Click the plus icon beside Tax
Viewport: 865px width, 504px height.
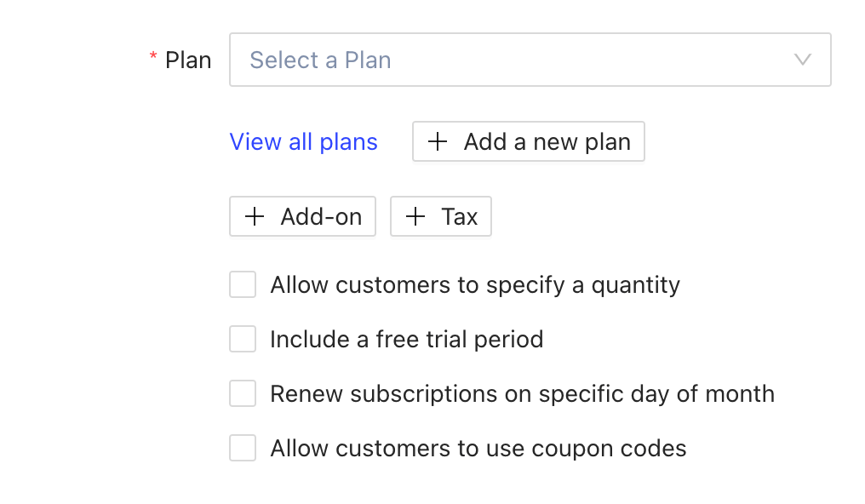(415, 217)
